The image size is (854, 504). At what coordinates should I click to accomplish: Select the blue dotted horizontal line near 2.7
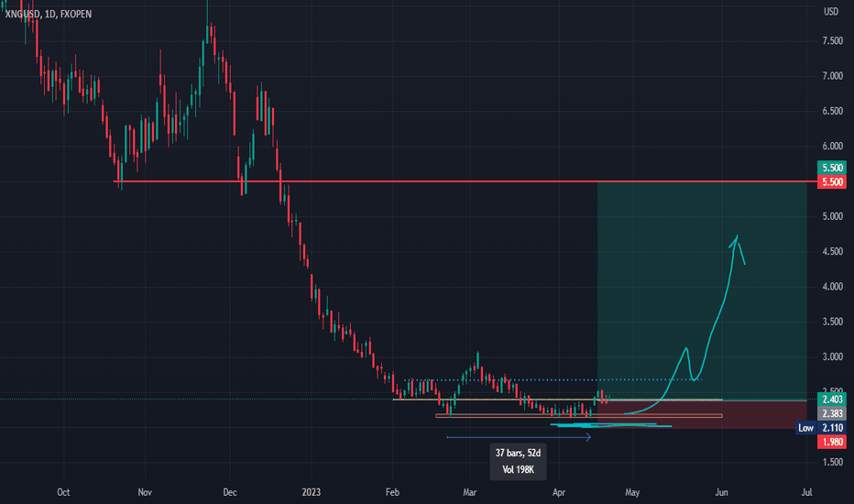(553, 379)
